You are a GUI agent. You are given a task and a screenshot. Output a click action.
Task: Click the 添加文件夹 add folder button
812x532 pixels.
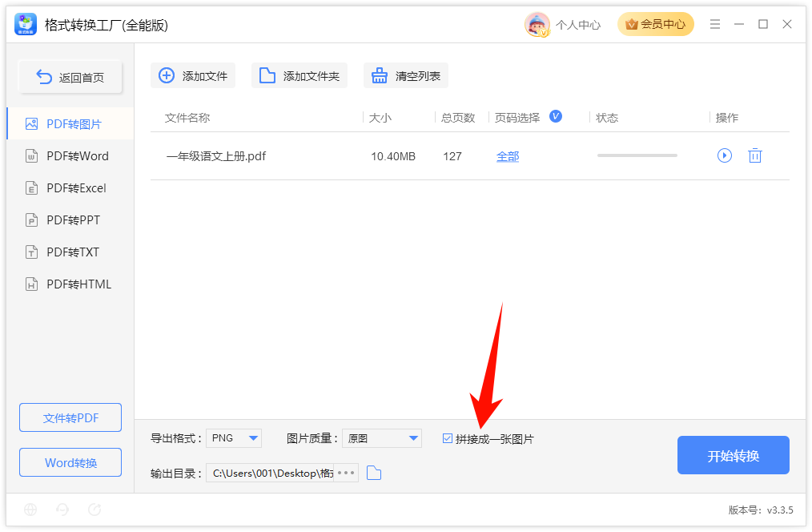[x=299, y=75]
